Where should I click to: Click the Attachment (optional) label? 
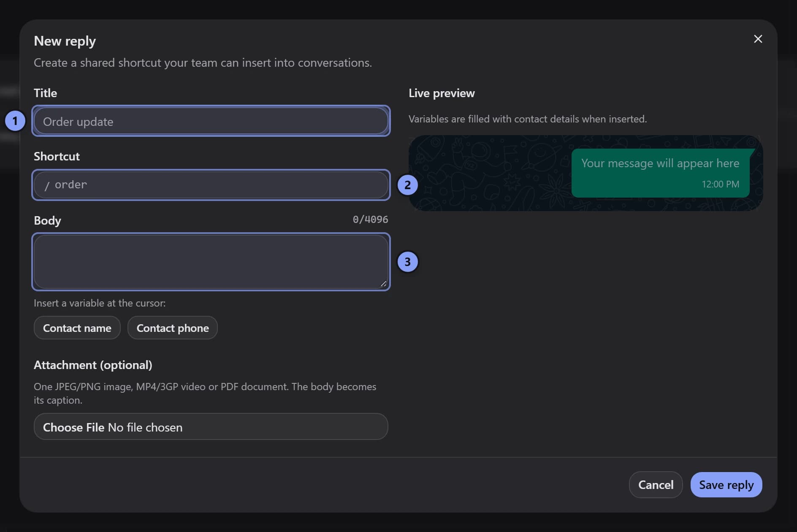93,365
